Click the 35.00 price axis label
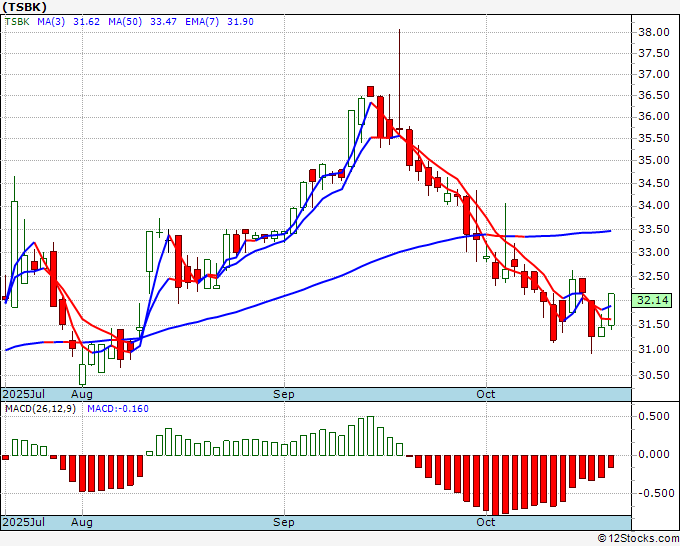This screenshot has height=546, width=680. (654, 160)
